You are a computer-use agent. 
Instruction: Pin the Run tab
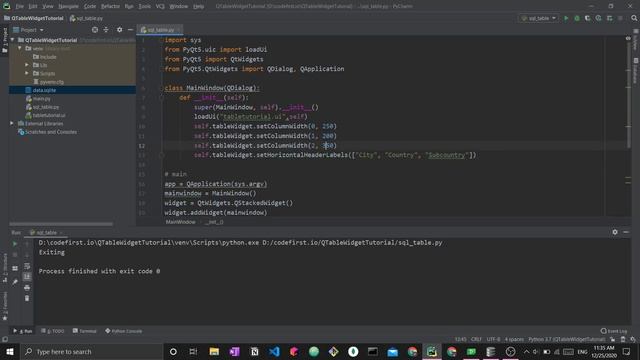15,282
